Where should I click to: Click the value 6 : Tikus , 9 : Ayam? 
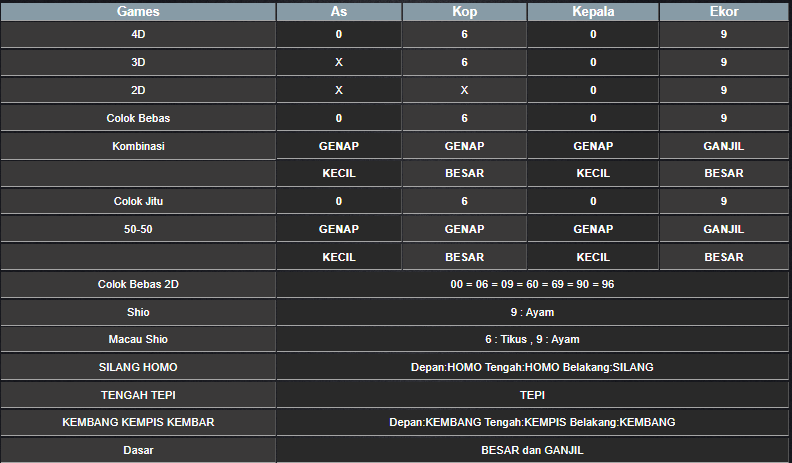[532, 339]
